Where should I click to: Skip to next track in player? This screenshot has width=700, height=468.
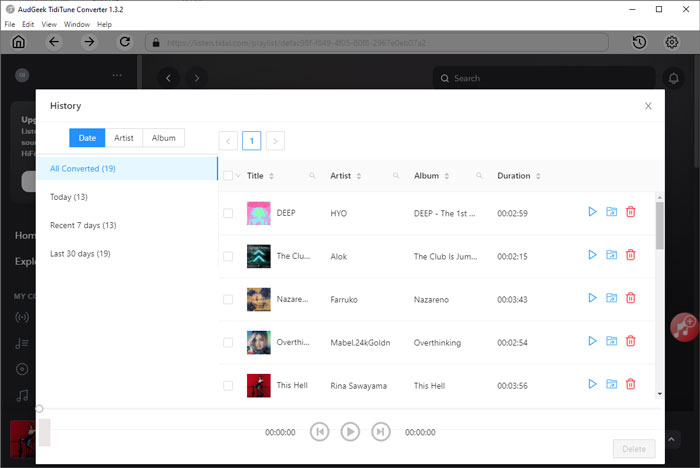(380, 431)
